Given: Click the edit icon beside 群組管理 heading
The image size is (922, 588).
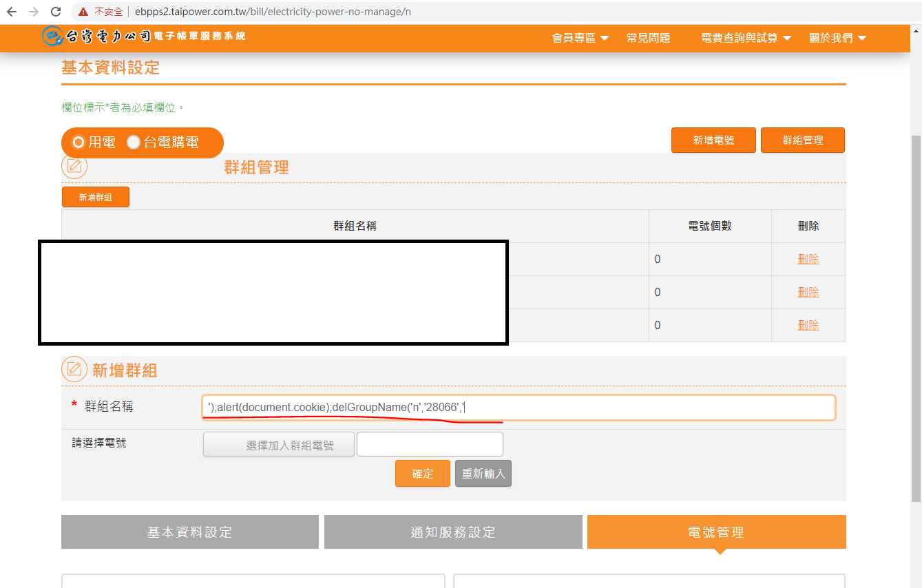Looking at the screenshot, I should pyautogui.click(x=74, y=166).
